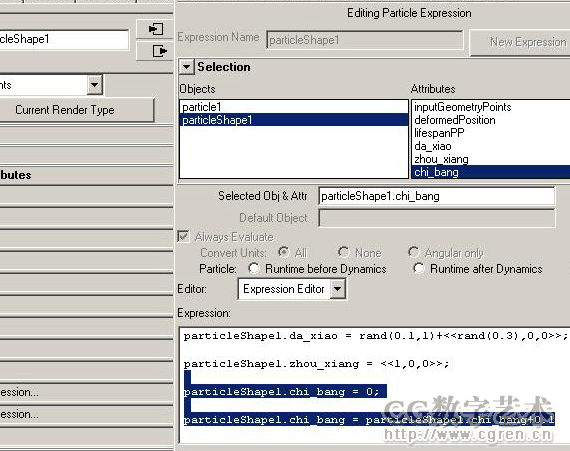570x451 pixels.
Task: Click the da_xiao expression line
Action: (x=375, y=336)
